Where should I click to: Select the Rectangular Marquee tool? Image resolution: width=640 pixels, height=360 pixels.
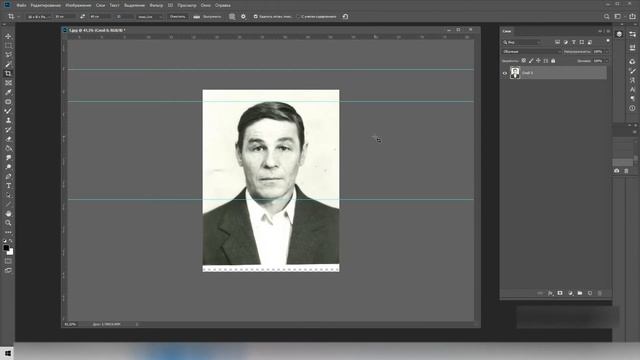click(8, 46)
